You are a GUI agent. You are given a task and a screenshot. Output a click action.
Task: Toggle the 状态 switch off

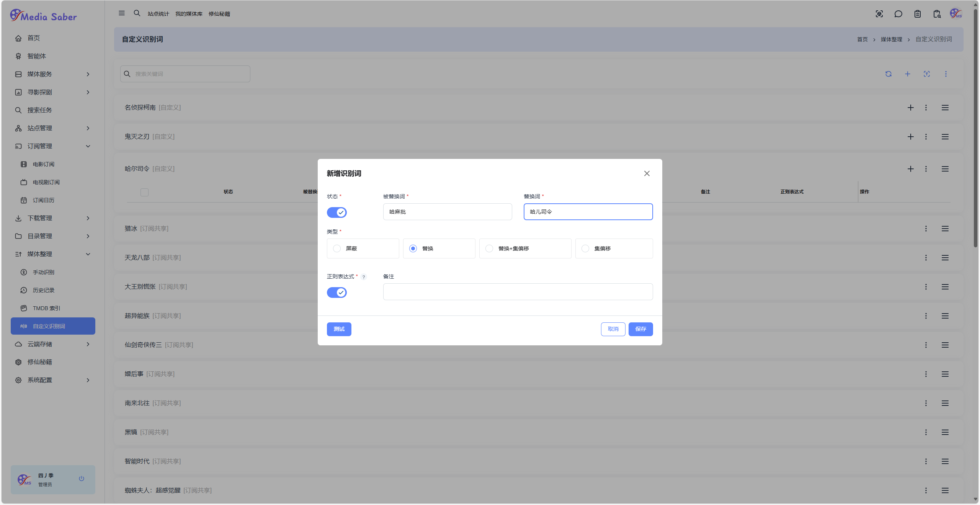[x=337, y=212]
